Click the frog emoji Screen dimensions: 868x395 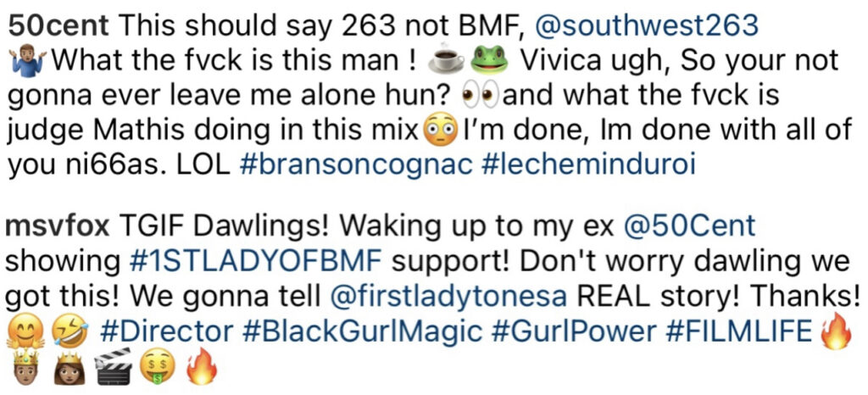(x=489, y=61)
